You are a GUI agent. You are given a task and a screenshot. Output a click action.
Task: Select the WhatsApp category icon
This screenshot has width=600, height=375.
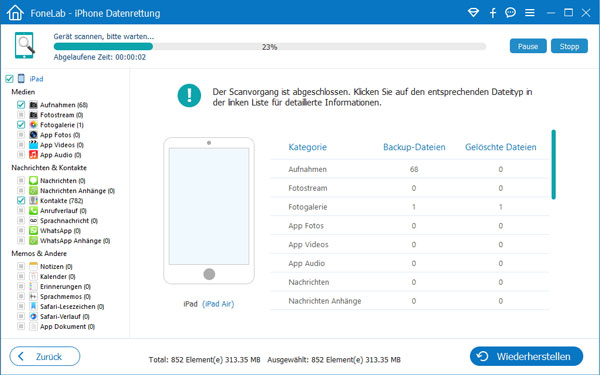click(34, 230)
